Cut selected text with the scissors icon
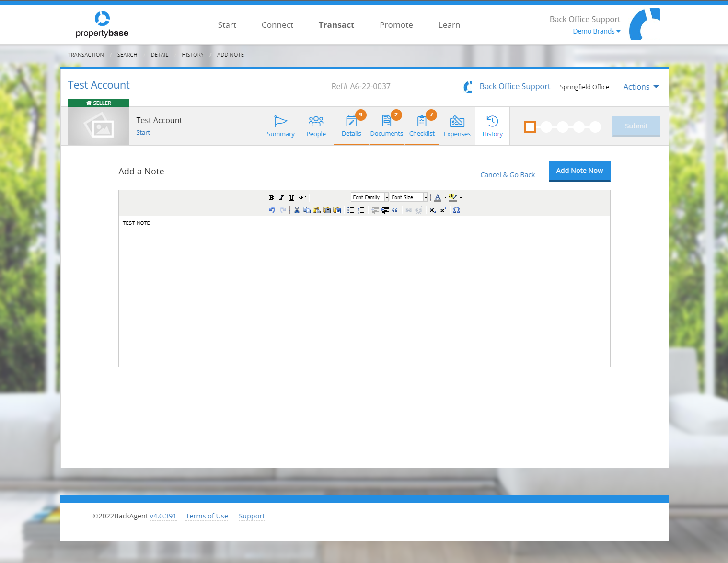728x563 pixels. (x=297, y=210)
